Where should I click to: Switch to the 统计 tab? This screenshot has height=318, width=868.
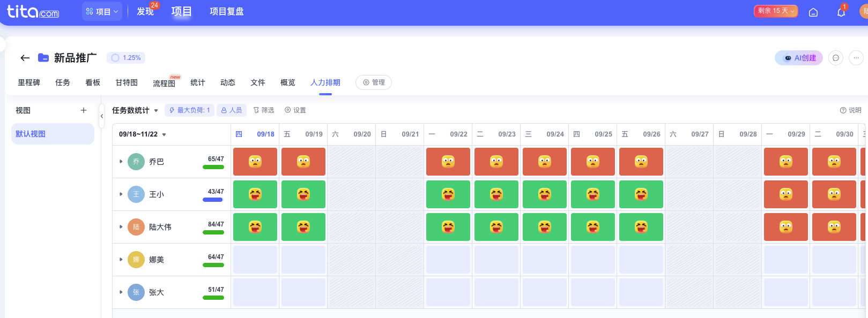pyautogui.click(x=198, y=82)
